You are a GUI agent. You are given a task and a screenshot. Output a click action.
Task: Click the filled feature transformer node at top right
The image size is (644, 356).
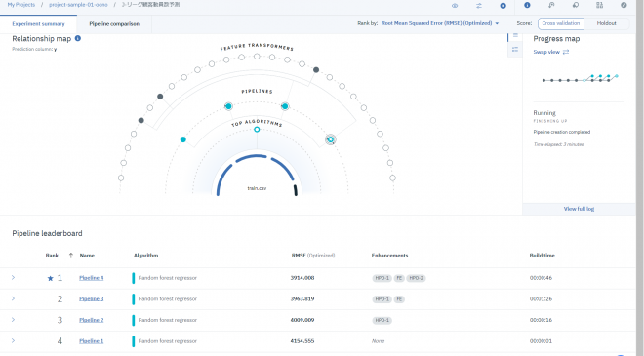coord(316,70)
